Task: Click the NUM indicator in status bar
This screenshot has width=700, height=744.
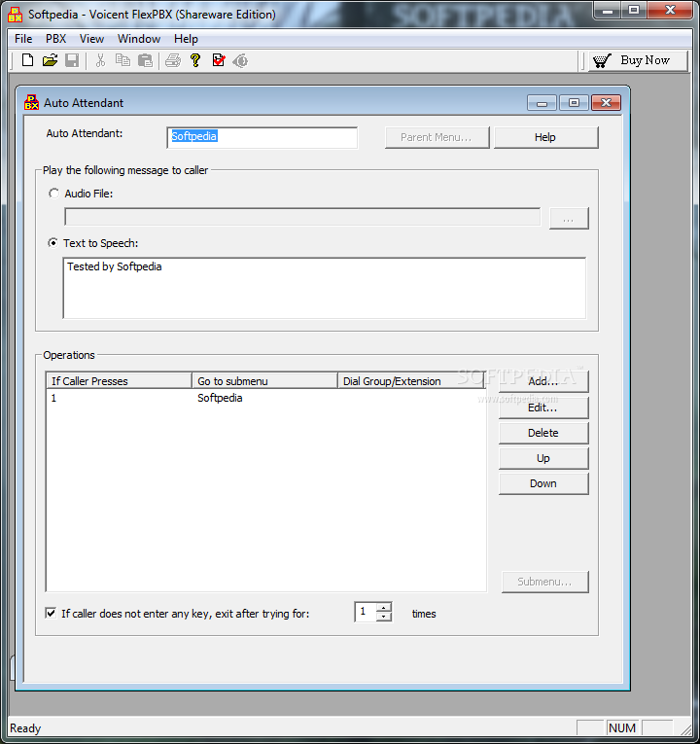Action: [x=622, y=727]
